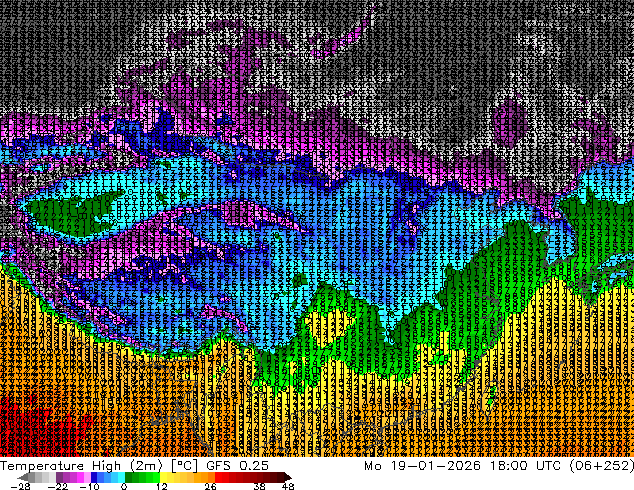Click the bright red swatch at 26 in the legend
Screen dimensions: 634x490
[x=218, y=477]
